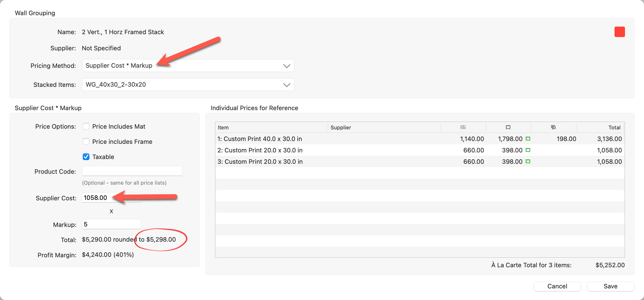Click the frame price column header icon

(508, 127)
